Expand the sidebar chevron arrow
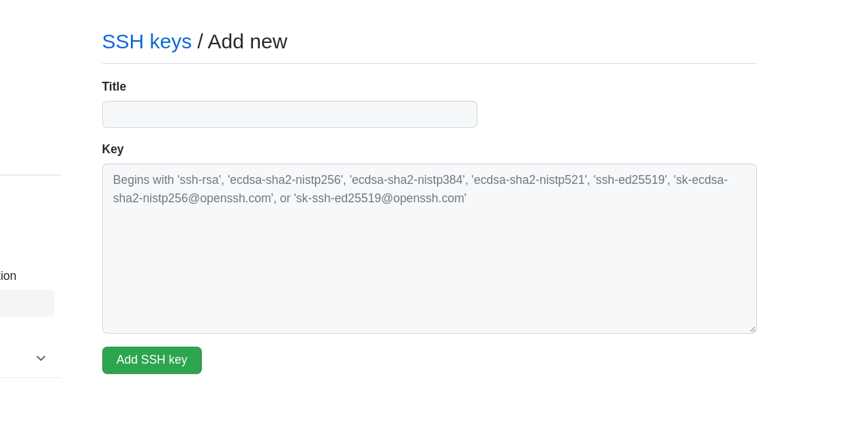 41,358
